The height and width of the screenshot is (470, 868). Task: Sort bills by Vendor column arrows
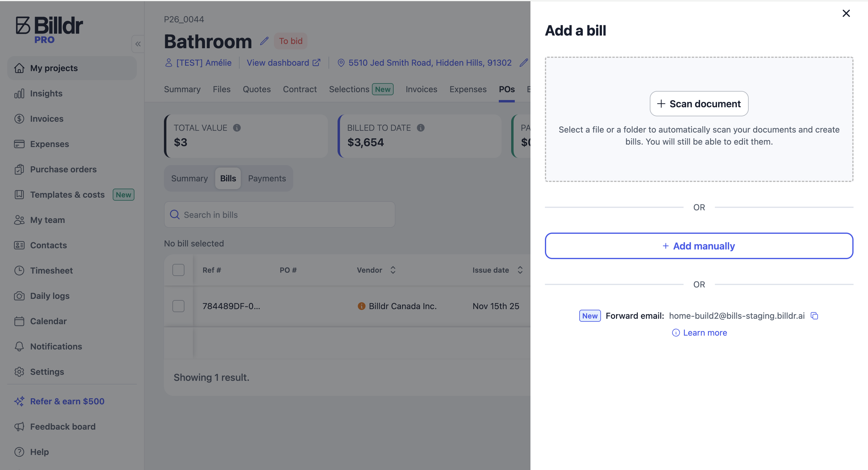point(393,270)
